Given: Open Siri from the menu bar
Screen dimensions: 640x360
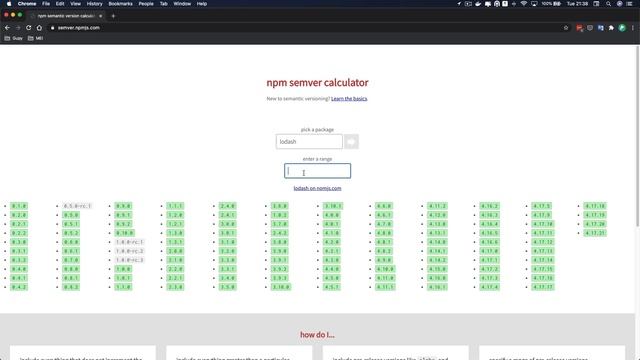Looking at the screenshot, I should (x=619, y=4).
